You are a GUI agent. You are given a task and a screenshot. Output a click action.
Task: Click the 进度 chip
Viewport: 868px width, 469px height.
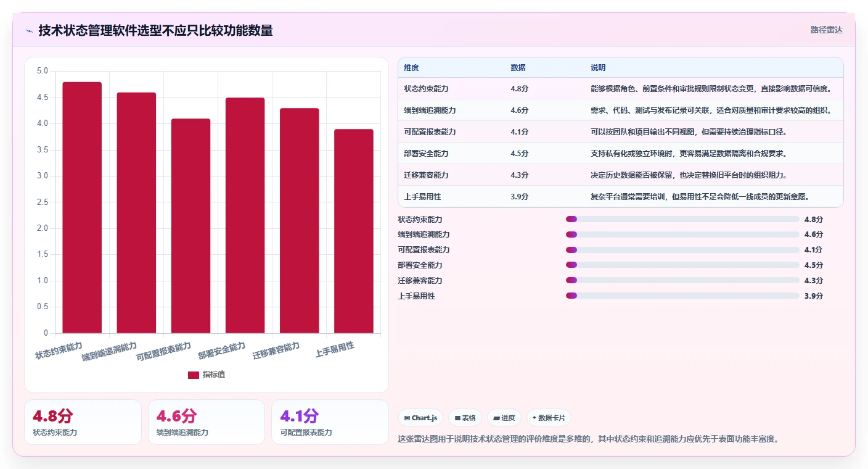tap(504, 418)
